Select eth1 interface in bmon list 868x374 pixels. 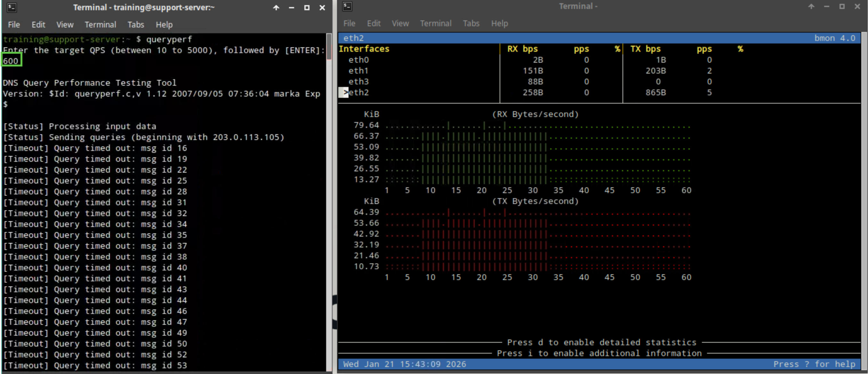click(358, 71)
